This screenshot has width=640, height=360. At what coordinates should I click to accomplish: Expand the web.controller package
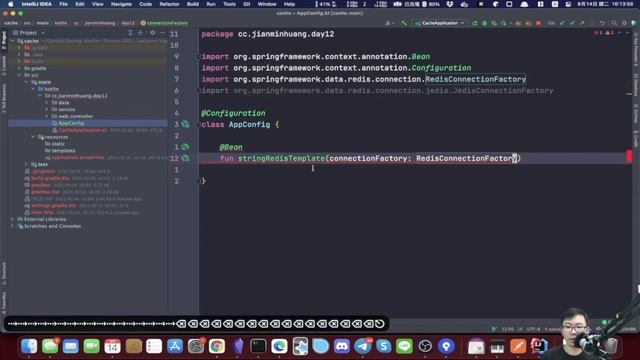point(47,116)
